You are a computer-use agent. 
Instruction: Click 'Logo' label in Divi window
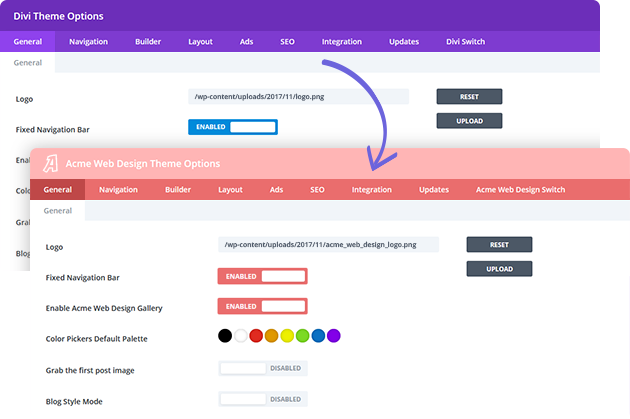pos(24,99)
